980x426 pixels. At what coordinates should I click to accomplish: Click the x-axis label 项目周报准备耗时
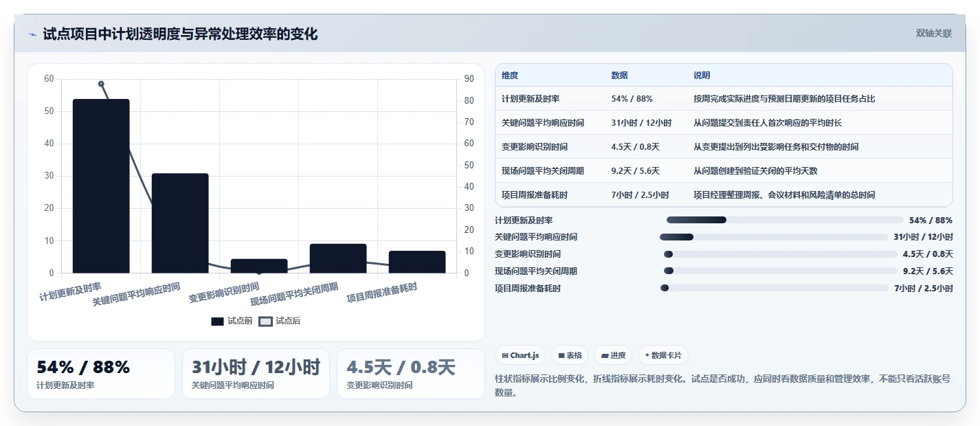point(382,292)
